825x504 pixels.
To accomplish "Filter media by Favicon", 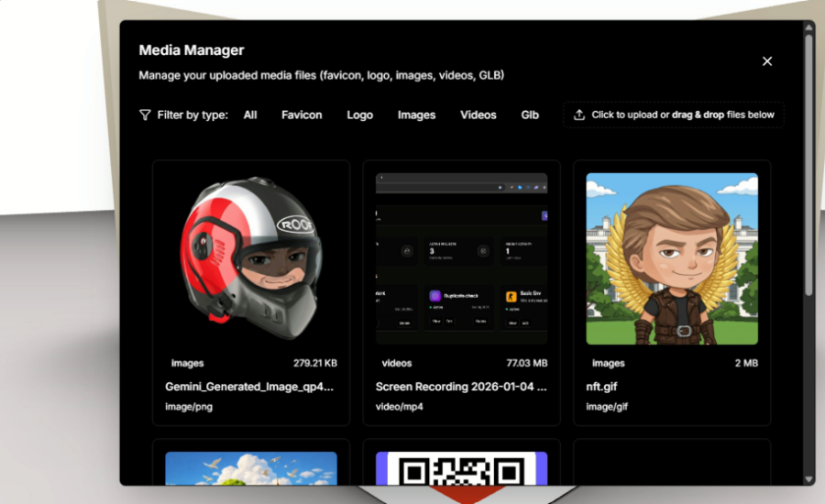I will tap(302, 115).
